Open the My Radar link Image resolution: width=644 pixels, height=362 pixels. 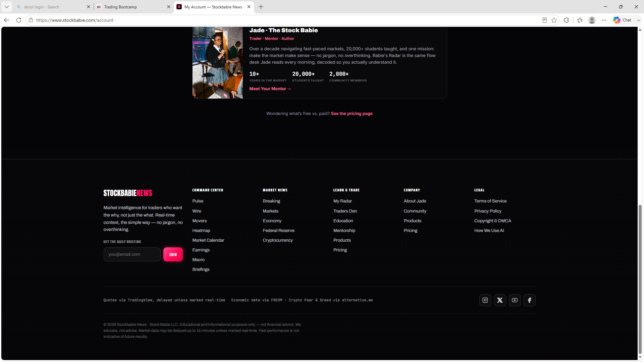[342, 201]
